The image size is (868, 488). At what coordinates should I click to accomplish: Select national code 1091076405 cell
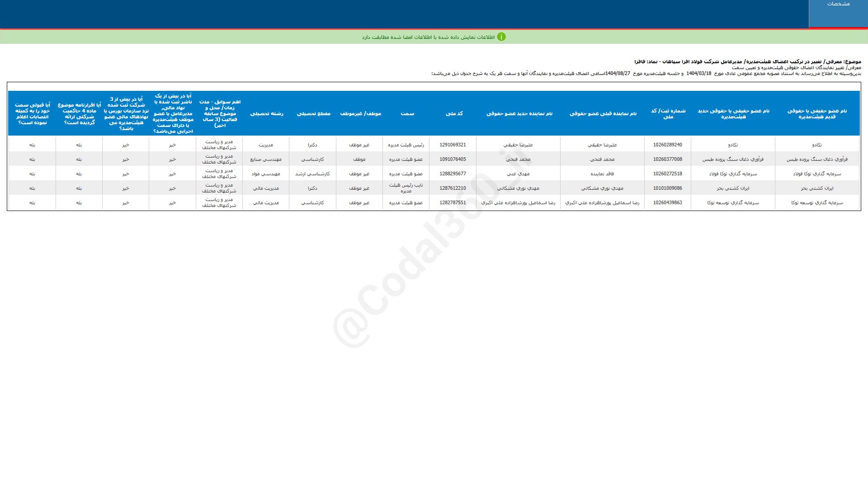[x=453, y=160]
